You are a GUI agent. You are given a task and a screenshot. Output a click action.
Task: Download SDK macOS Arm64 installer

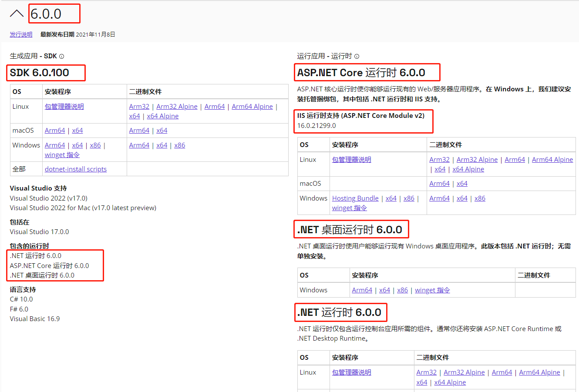click(55, 131)
